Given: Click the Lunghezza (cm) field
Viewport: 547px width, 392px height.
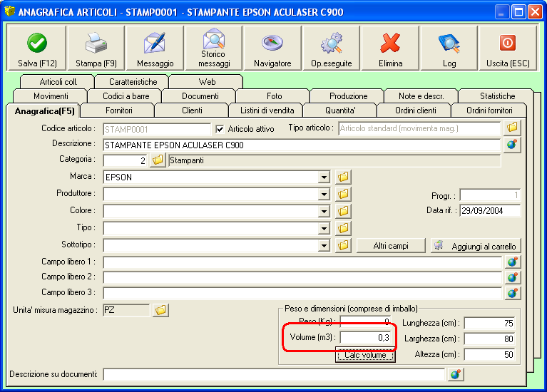Looking at the screenshot, I should (x=489, y=324).
